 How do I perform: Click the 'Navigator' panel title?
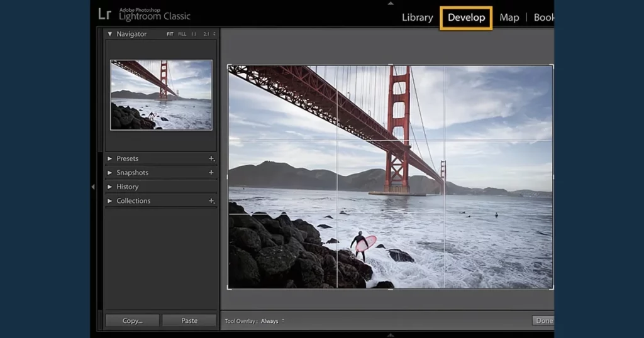point(131,34)
